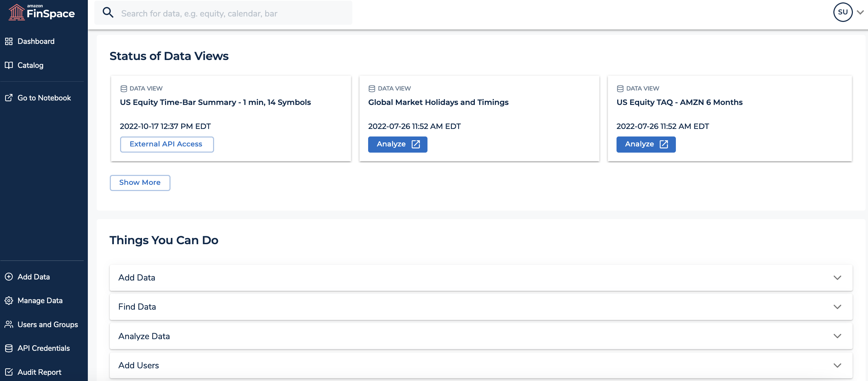Click the search magnifier icon
Image resolution: width=868 pixels, height=381 pixels.
click(108, 12)
